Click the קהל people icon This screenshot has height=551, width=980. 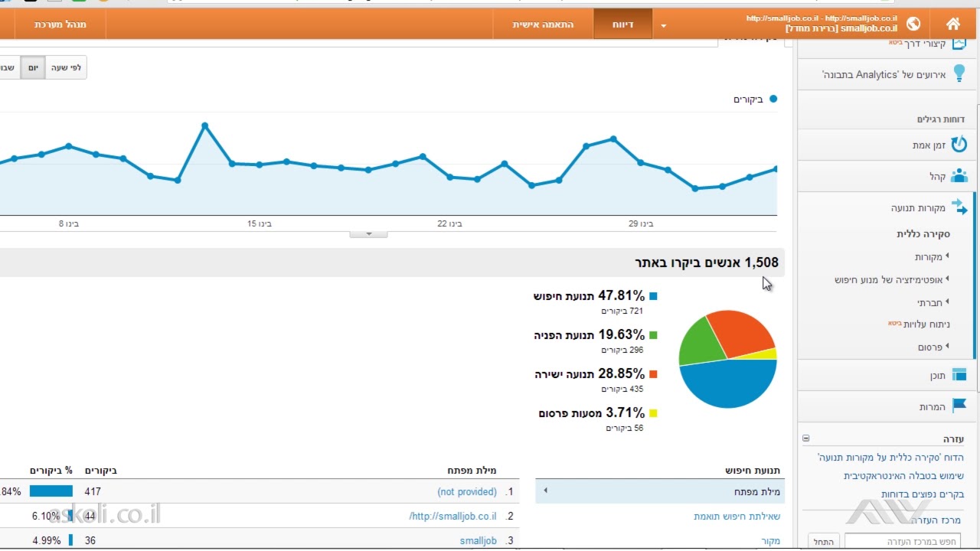pos(959,177)
